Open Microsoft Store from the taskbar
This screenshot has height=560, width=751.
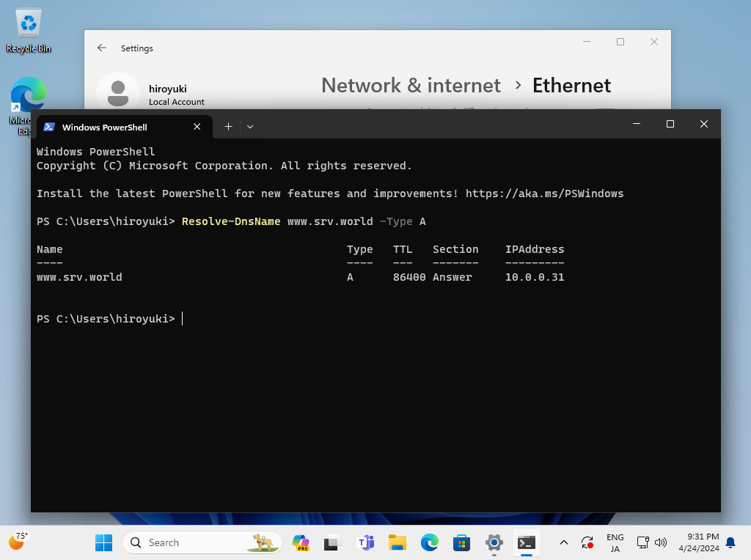click(x=462, y=542)
